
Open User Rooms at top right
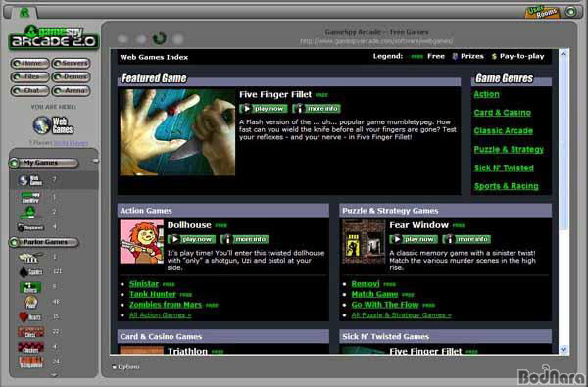(543, 12)
